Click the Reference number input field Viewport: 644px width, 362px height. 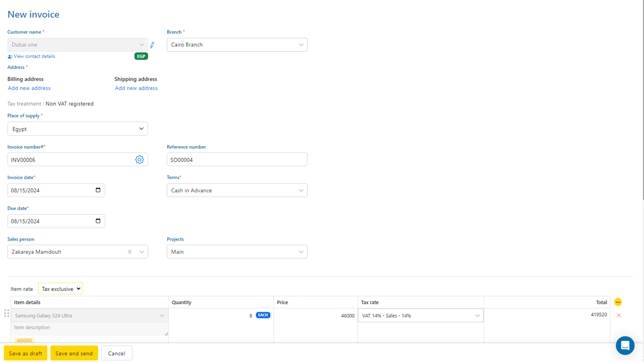coord(237,160)
